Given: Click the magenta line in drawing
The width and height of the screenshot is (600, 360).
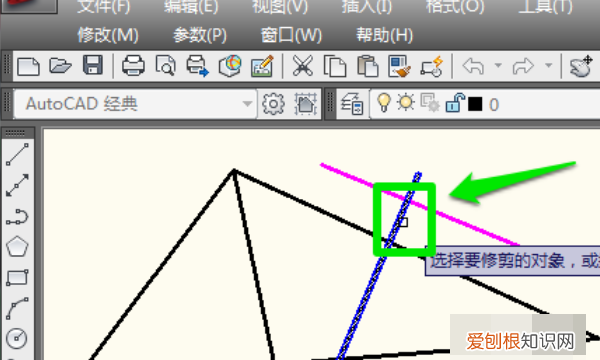Looking at the screenshot, I should tap(474, 226).
